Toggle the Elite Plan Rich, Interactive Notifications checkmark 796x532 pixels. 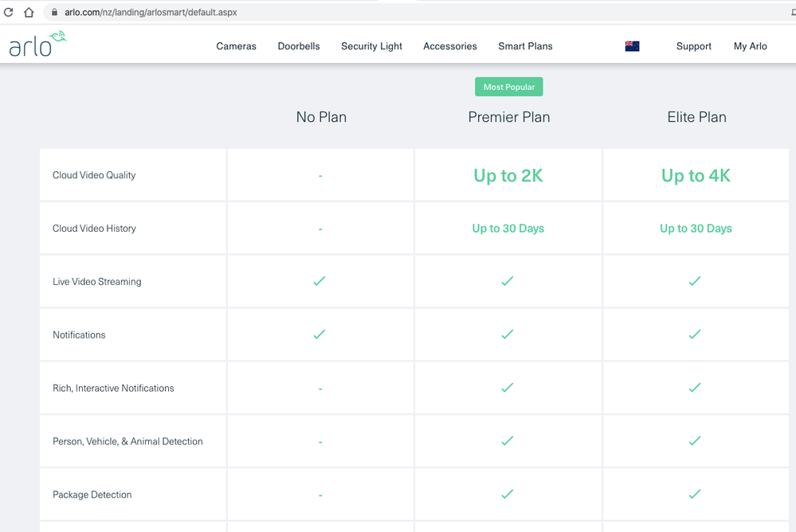click(x=694, y=388)
